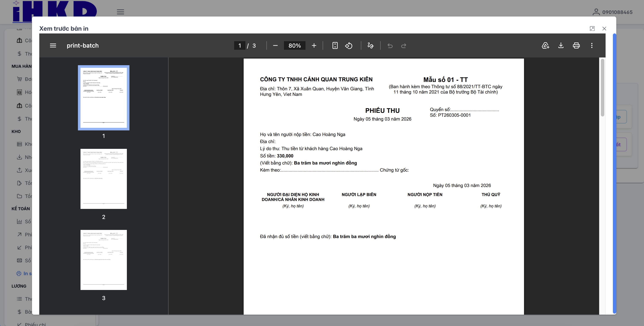Print the document with printer icon
Image resolution: width=644 pixels, height=326 pixels.
click(x=576, y=45)
